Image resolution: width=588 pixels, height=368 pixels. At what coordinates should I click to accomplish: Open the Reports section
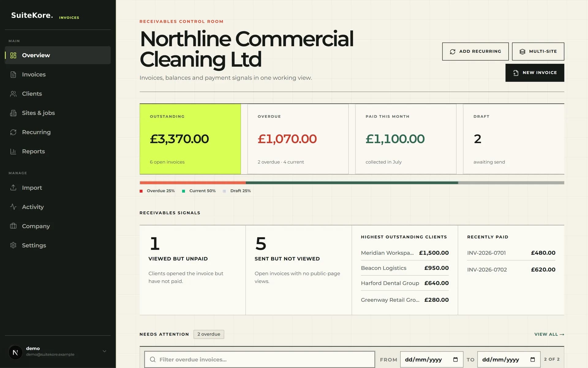(x=58, y=151)
